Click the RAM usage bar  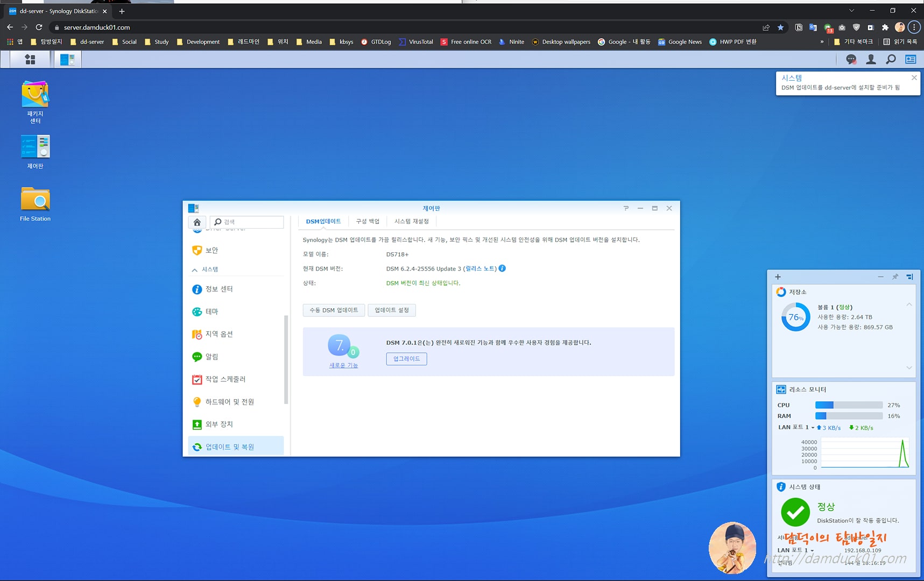pyautogui.click(x=849, y=416)
